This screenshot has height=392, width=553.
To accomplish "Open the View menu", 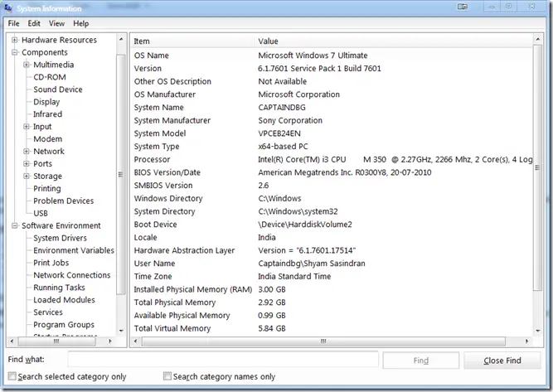I will (x=56, y=23).
